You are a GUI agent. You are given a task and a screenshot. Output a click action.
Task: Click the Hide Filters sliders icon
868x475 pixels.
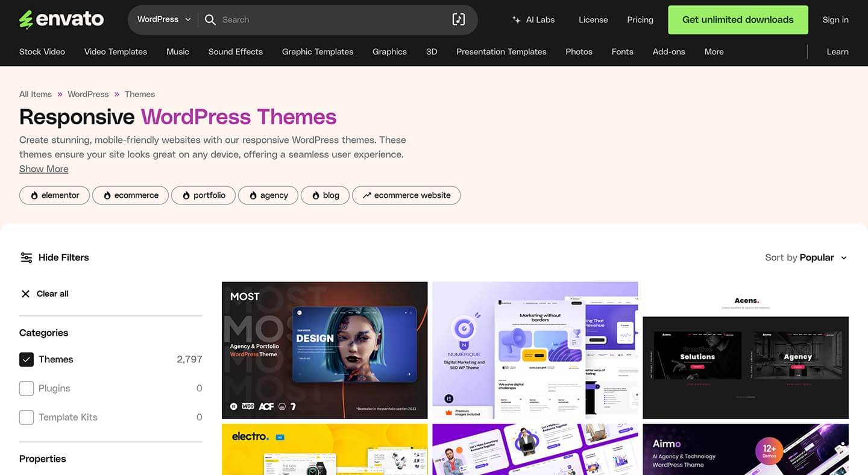click(27, 257)
